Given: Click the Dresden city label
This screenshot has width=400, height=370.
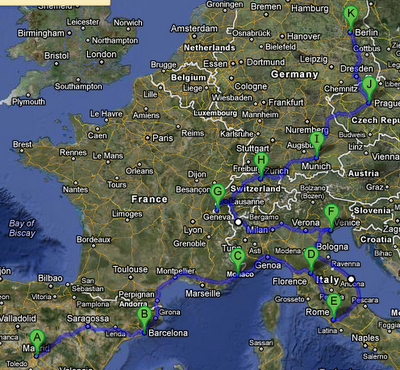Looking at the screenshot, I should (357, 69).
